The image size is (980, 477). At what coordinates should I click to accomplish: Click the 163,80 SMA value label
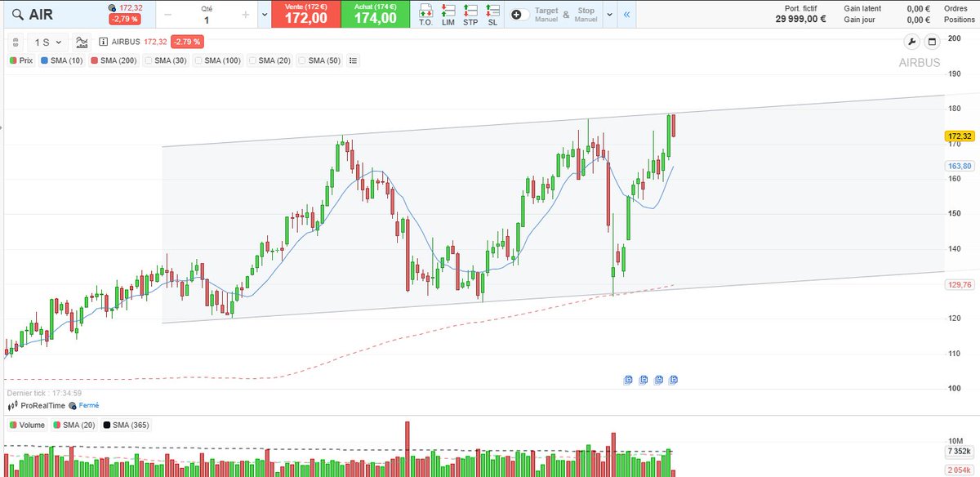coord(960,166)
